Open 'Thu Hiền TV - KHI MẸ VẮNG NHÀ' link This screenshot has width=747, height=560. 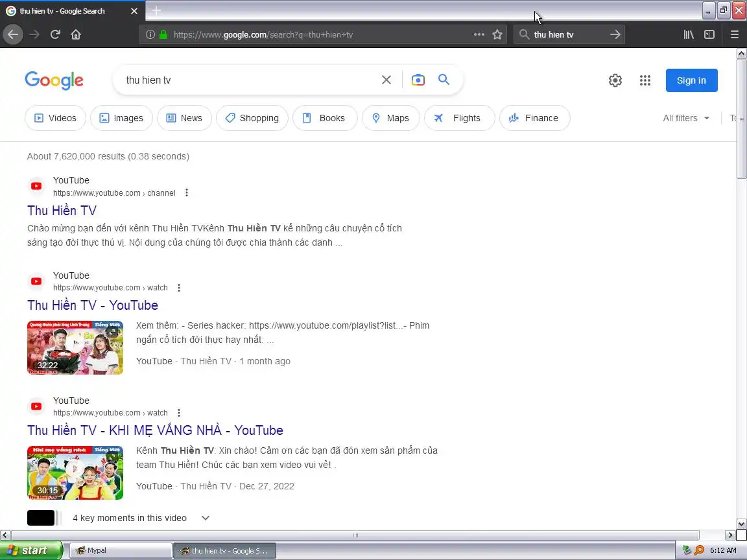click(156, 430)
